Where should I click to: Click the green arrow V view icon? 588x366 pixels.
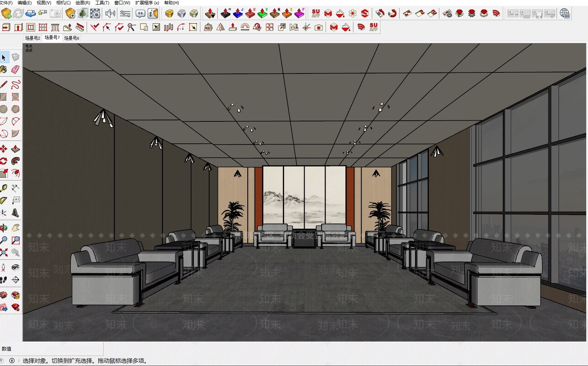[262, 14]
